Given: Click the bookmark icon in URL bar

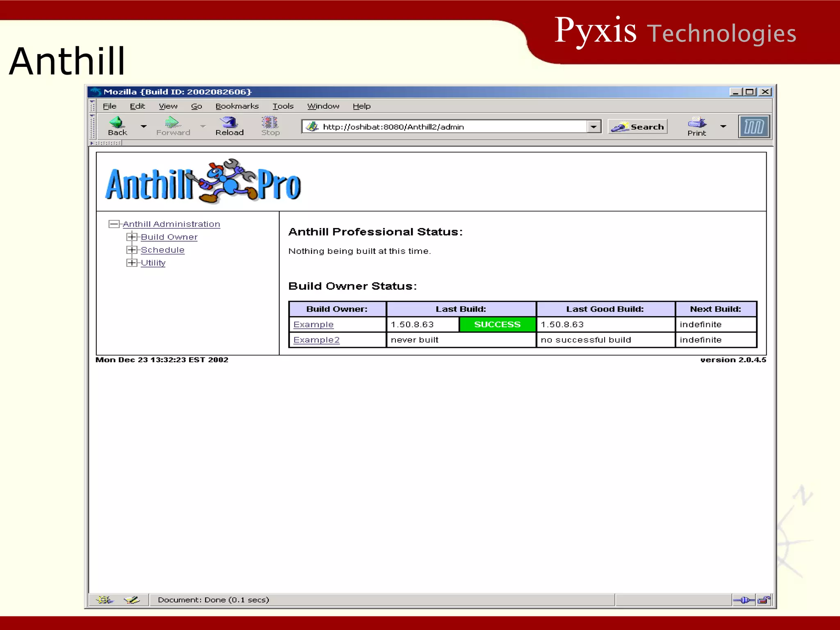Looking at the screenshot, I should pyautogui.click(x=313, y=127).
